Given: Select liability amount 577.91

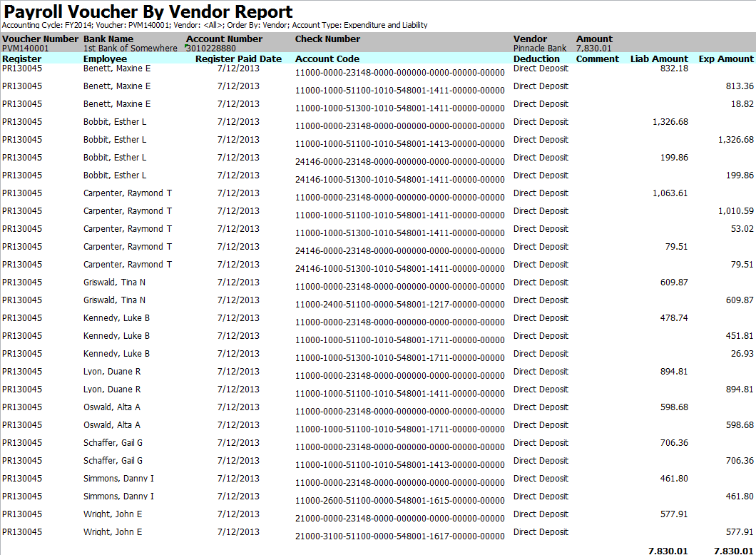Looking at the screenshot, I should click(674, 514).
